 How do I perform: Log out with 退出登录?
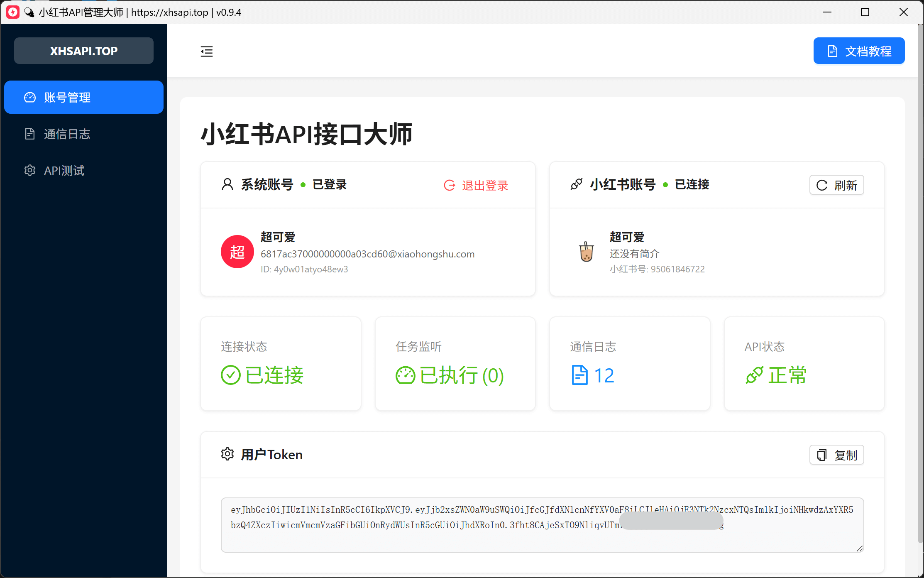(x=476, y=185)
